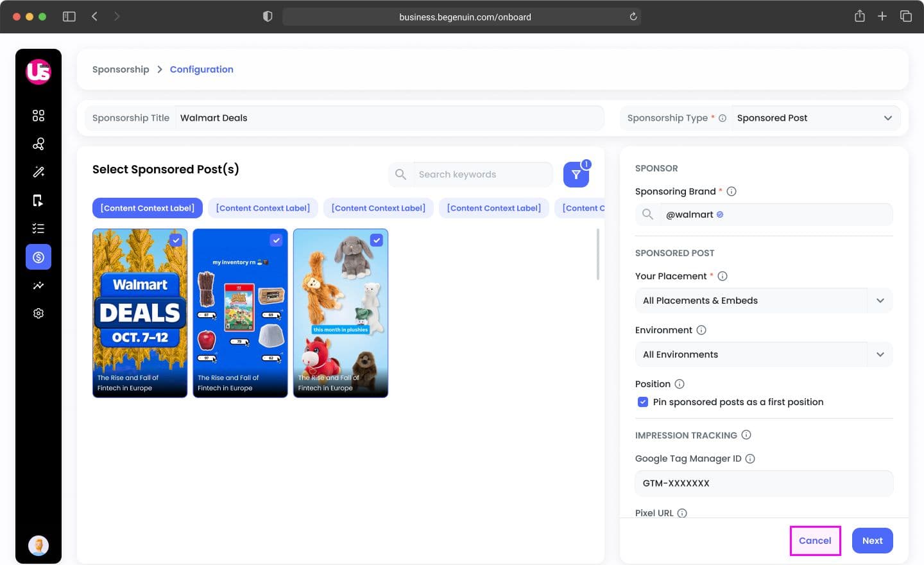Open the checklist icon in sidebar
Image resolution: width=924 pixels, height=565 pixels.
[38, 229]
